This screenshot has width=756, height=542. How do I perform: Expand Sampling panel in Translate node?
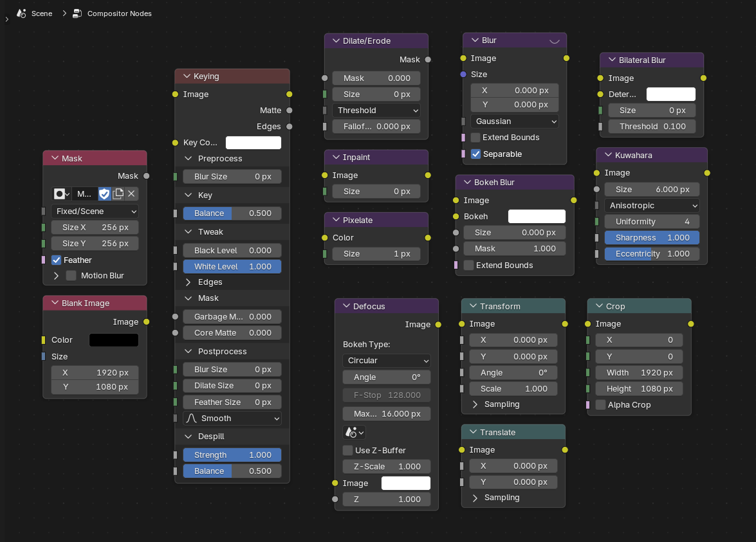click(x=475, y=498)
